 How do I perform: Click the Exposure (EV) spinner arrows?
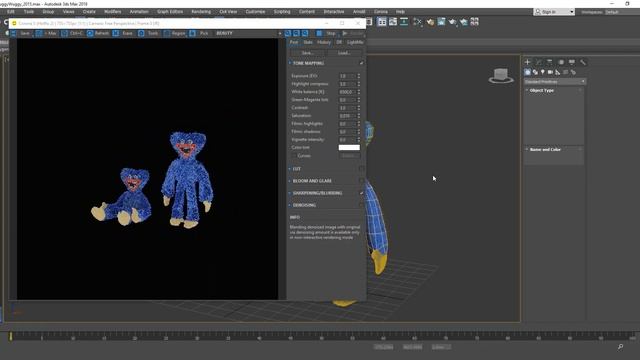pos(359,76)
